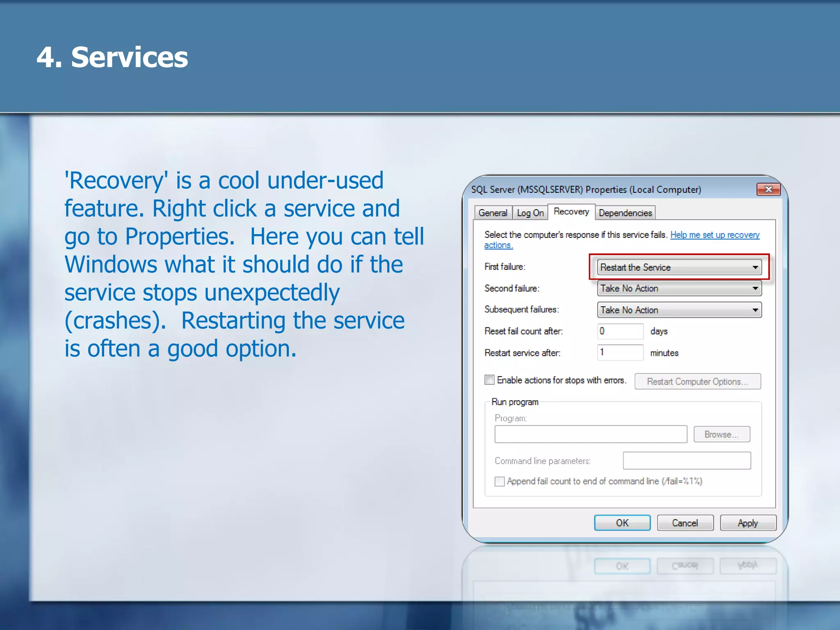Expand the First failure dropdown
Screen dimensions: 840x630
click(x=679, y=267)
